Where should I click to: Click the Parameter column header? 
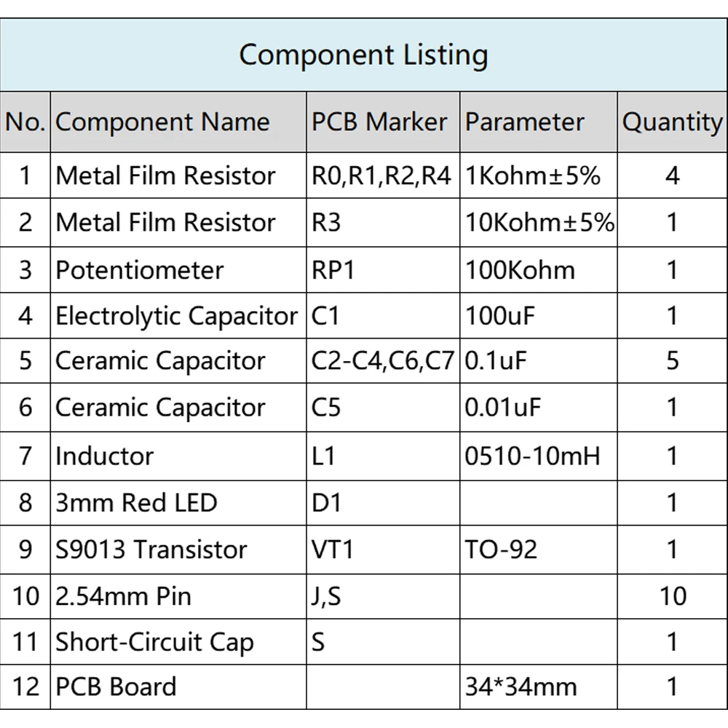(539, 122)
